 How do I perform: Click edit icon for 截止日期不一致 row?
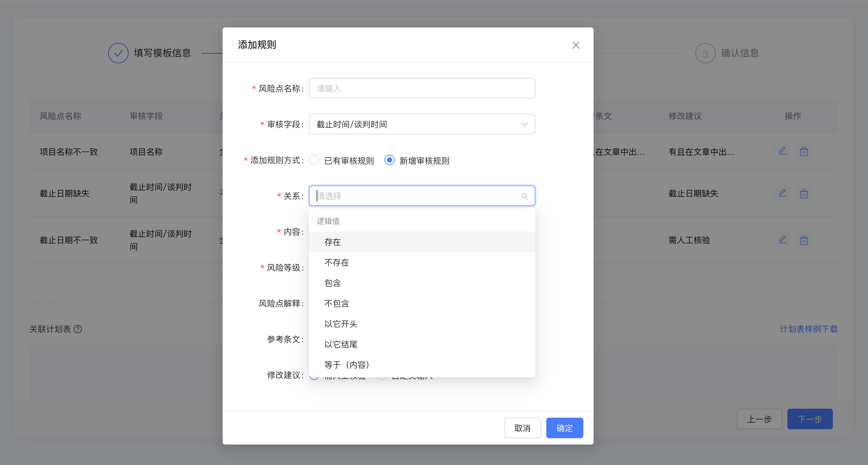(x=782, y=240)
